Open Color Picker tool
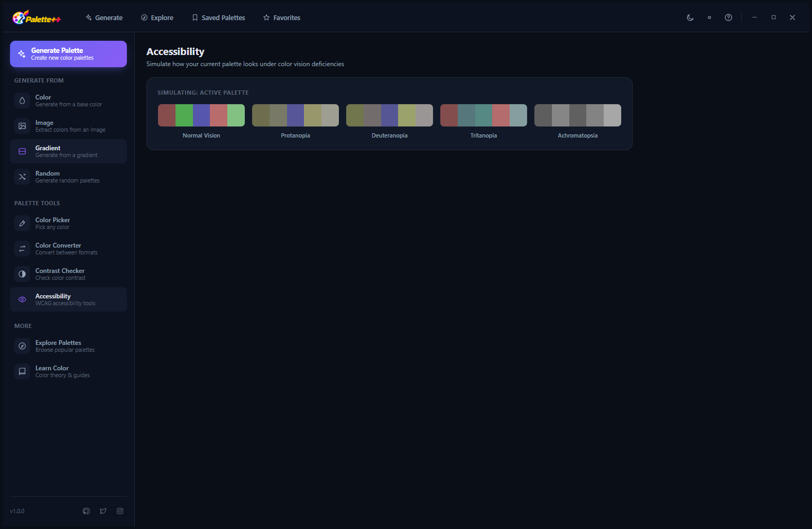812x529 pixels. pyautogui.click(x=68, y=223)
